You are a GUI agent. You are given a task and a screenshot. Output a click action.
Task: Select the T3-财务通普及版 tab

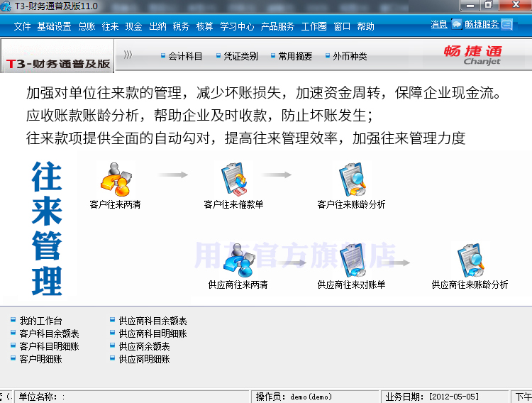pyautogui.click(x=57, y=56)
